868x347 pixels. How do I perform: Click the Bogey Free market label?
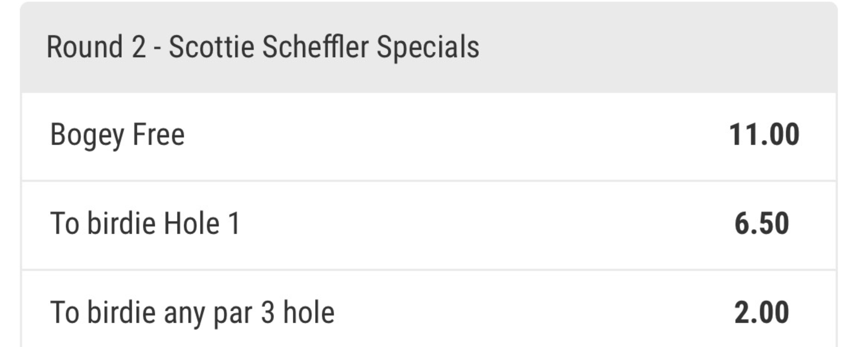117,135
